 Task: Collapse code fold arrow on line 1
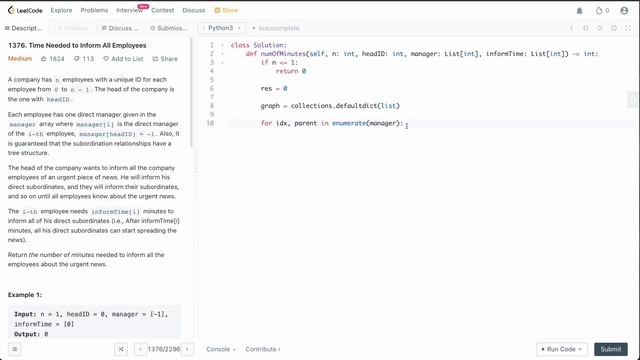pos(222,45)
